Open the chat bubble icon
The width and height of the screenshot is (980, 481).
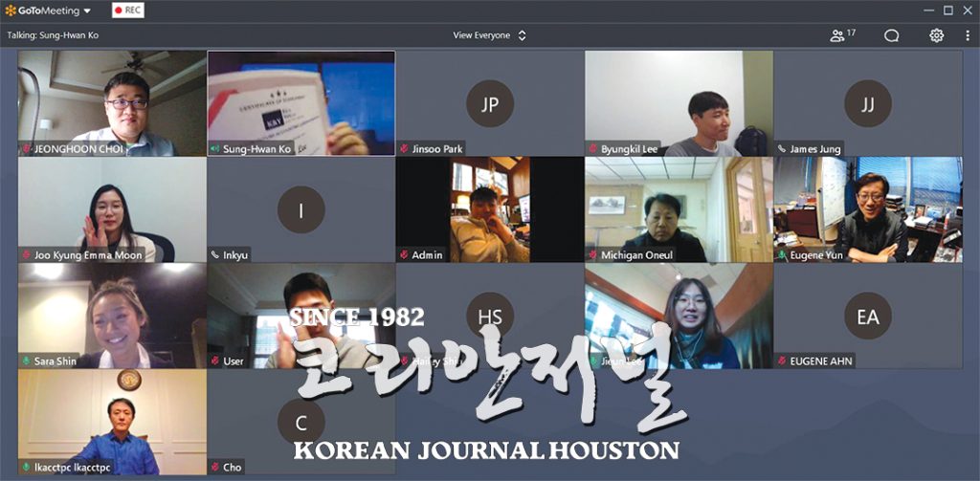click(891, 35)
